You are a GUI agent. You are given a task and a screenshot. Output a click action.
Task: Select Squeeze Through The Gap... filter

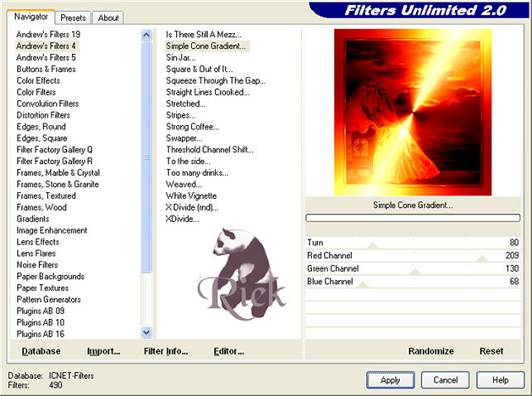pos(216,80)
